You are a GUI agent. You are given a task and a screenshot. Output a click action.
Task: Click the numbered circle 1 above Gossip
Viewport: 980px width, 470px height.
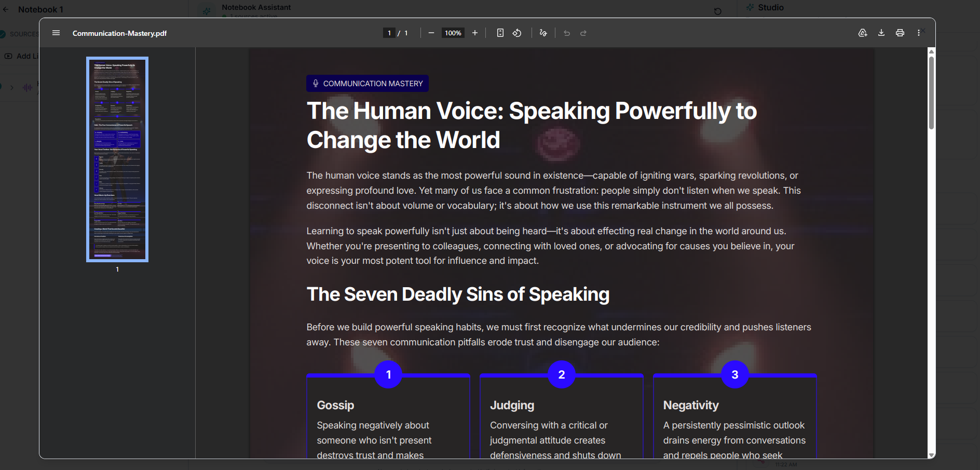(388, 374)
